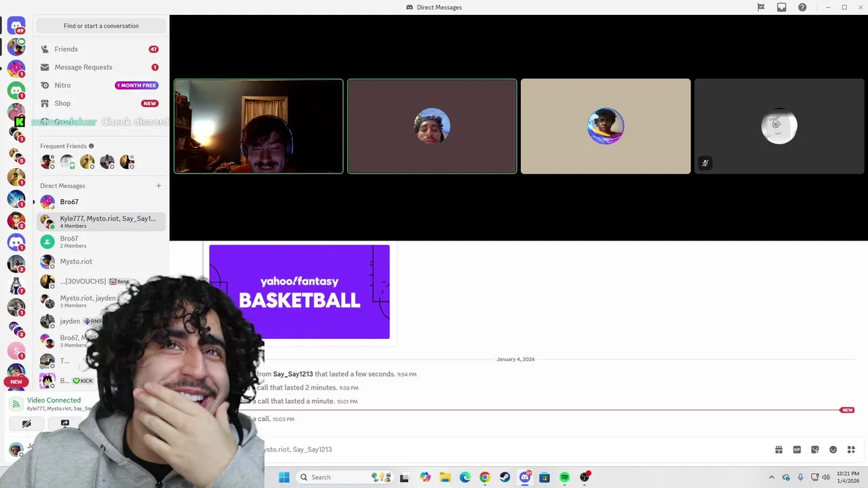The image size is (868, 488).
Task: Focus the third call tile with beige background
Action: click(x=606, y=126)
